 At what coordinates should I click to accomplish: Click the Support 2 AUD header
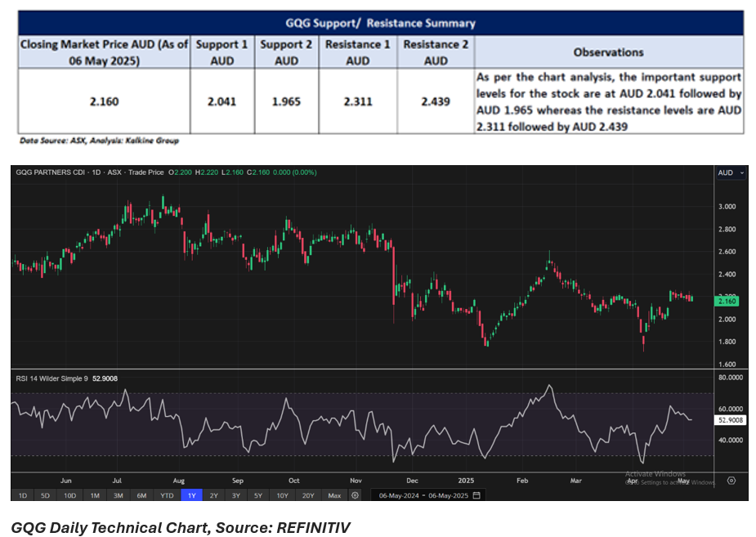pos(286,52)
